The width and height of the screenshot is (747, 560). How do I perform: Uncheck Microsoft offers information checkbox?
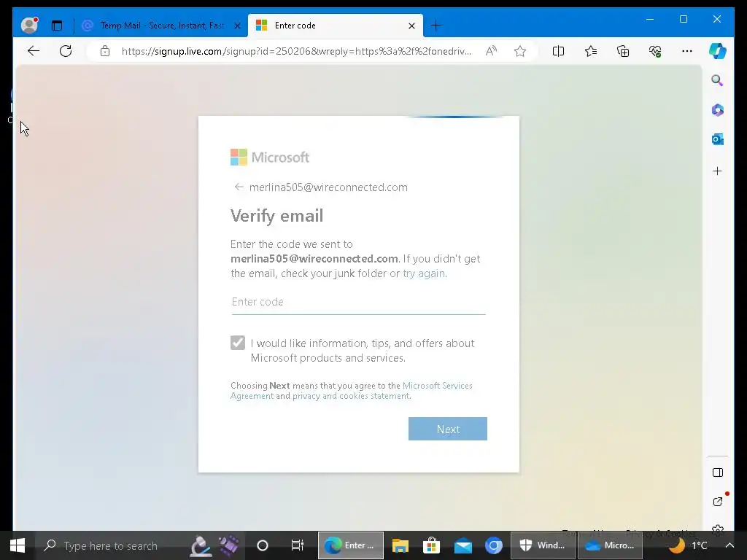pyautogui.click(x=238, y=343)
